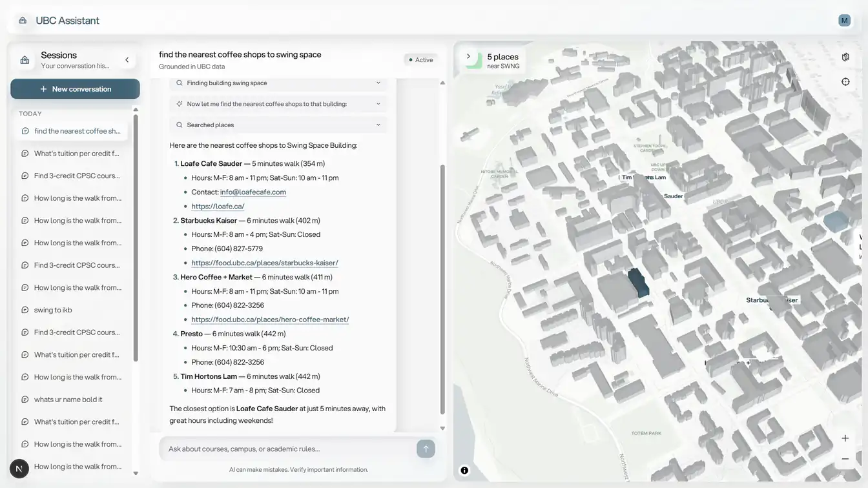Click the Starbucks Kaiser map label
The image size is (868, 488).
(x=772, y=300)
